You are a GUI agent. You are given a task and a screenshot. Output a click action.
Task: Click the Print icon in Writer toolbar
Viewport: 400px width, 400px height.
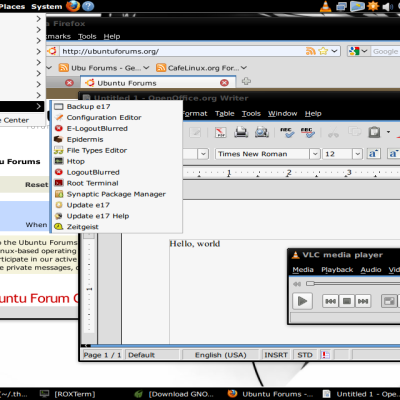pos(241,132)
